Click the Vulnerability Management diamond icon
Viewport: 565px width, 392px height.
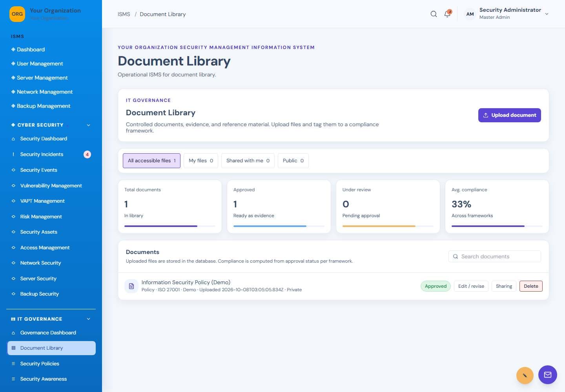[13, 186]
